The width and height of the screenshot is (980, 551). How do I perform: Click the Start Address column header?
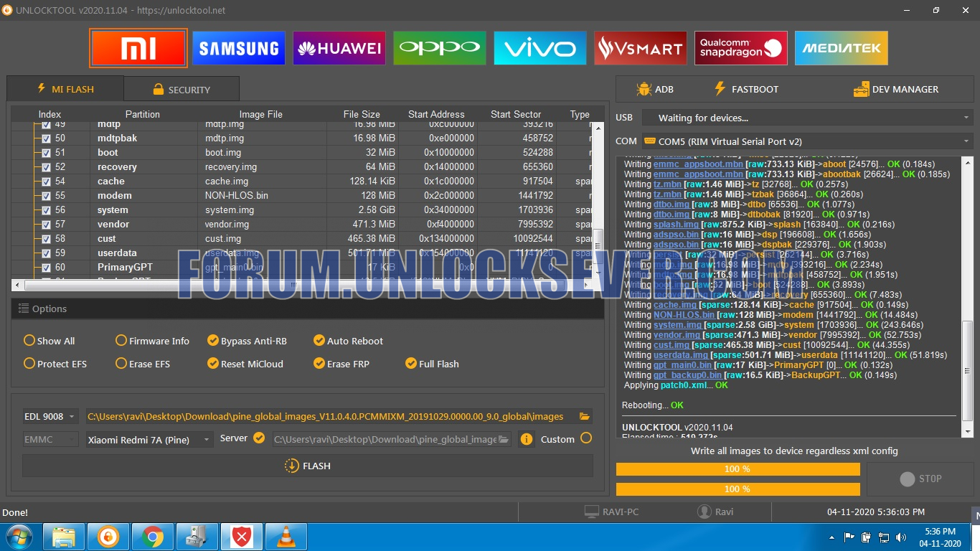(436, 114)
